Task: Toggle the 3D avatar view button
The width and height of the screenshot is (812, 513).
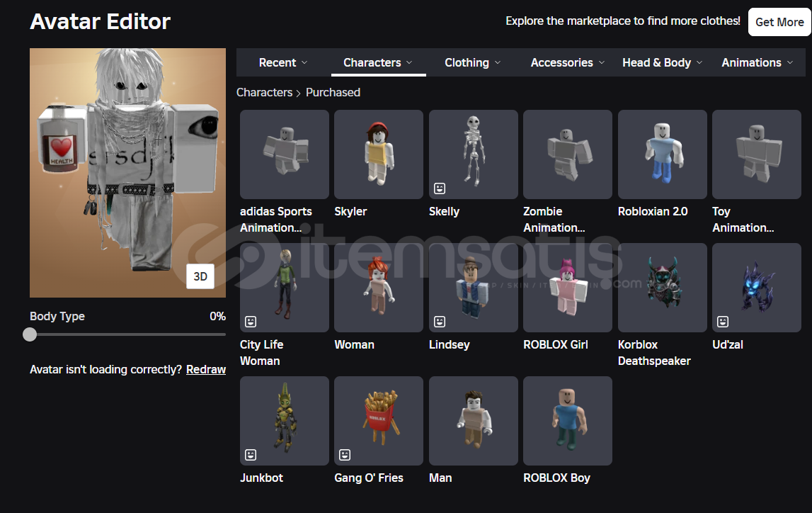Action: click(200, 276)
